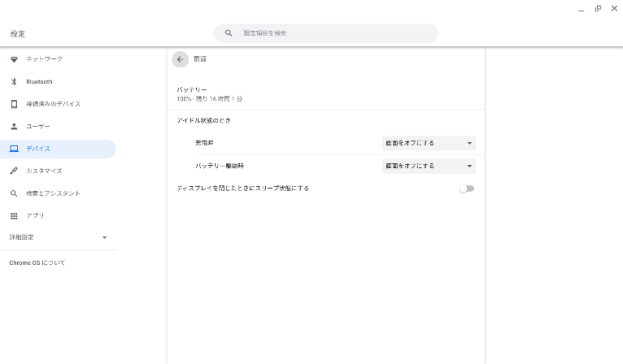This screenshot has width=623, height=364.
Task: Click the laptop device icon in sidebar
Action: (x=14, y=149)
